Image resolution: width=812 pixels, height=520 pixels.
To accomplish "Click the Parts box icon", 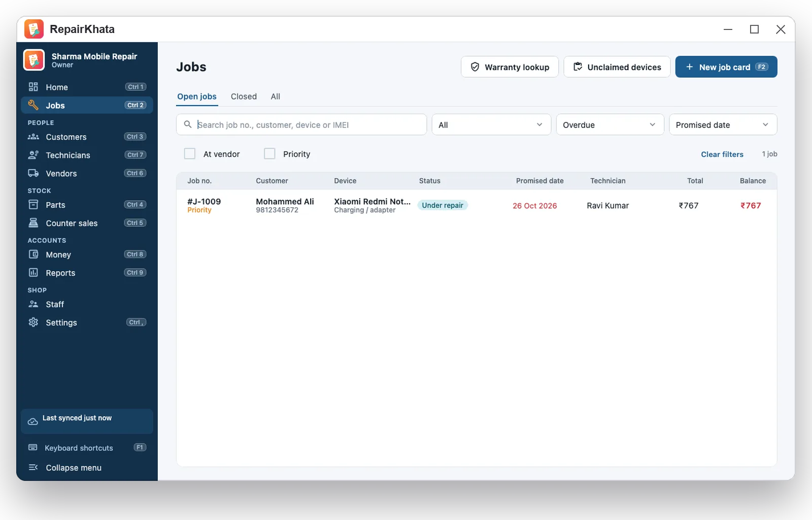I will pyautogui.click(x=33, y=205).
